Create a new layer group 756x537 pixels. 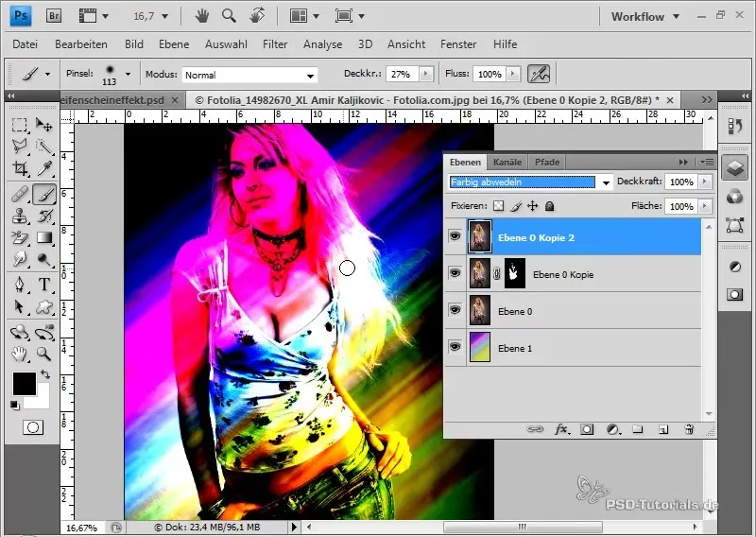(x=638, y=429)
